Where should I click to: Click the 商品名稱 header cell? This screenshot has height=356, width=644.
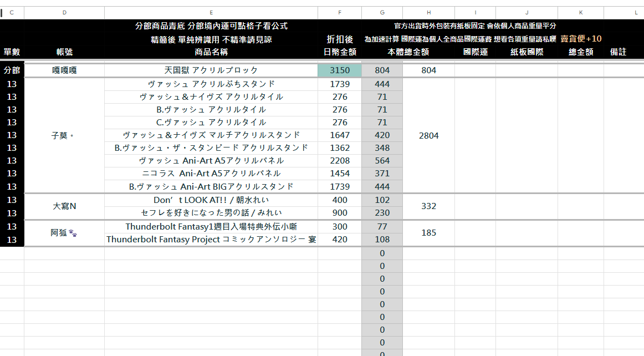(x=211, y=52)
